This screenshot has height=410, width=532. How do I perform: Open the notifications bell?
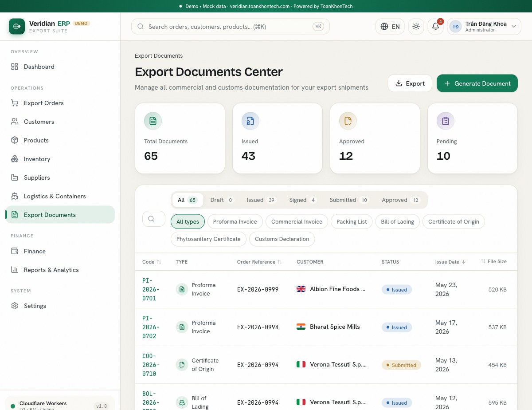click(435, 27)
